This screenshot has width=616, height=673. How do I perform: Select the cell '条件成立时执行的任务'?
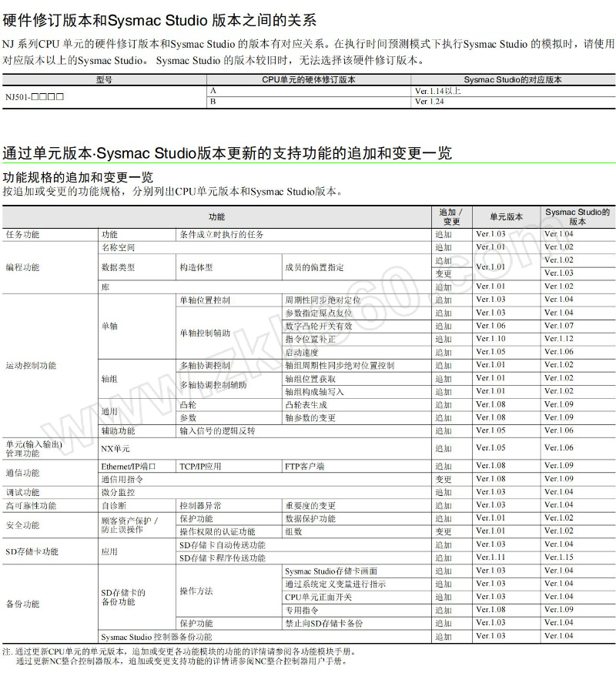click(x=222, y=234)
